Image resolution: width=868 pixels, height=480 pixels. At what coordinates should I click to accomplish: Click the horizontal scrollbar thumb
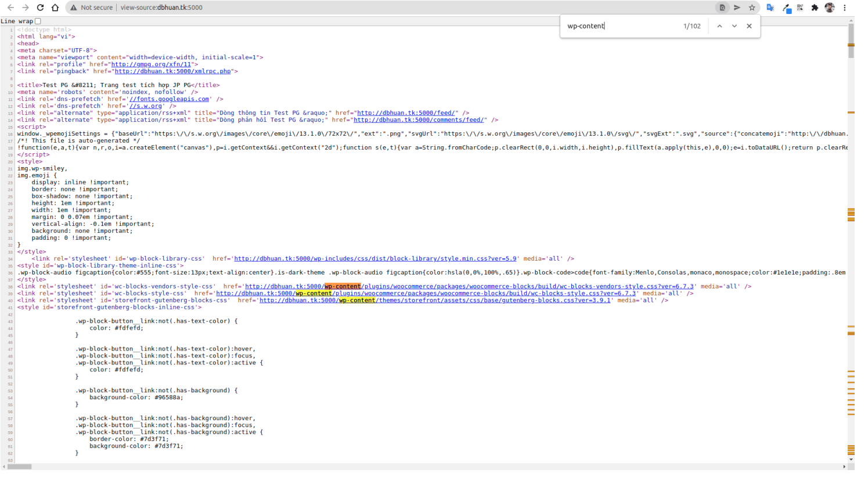pos(19,467)
